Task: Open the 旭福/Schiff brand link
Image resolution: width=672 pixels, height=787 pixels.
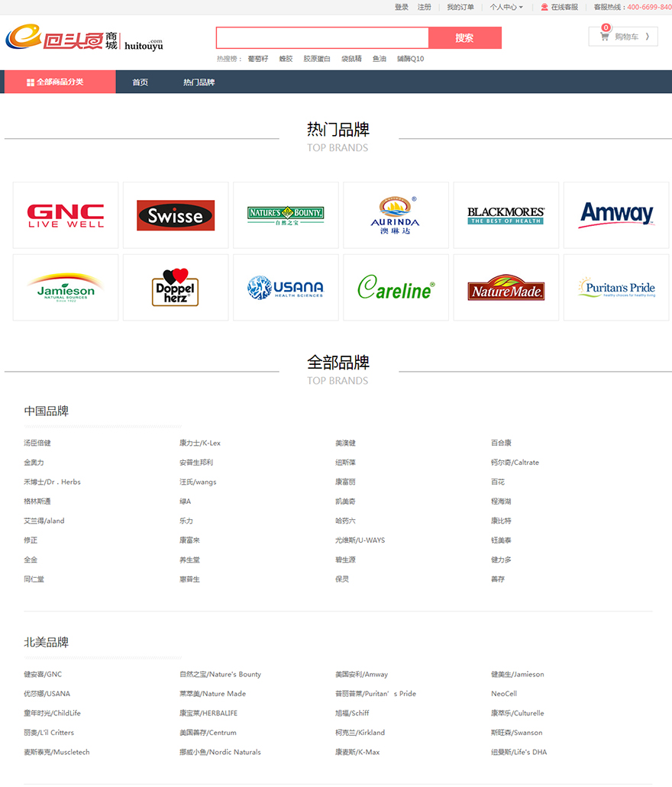Action: pos(352,713)
